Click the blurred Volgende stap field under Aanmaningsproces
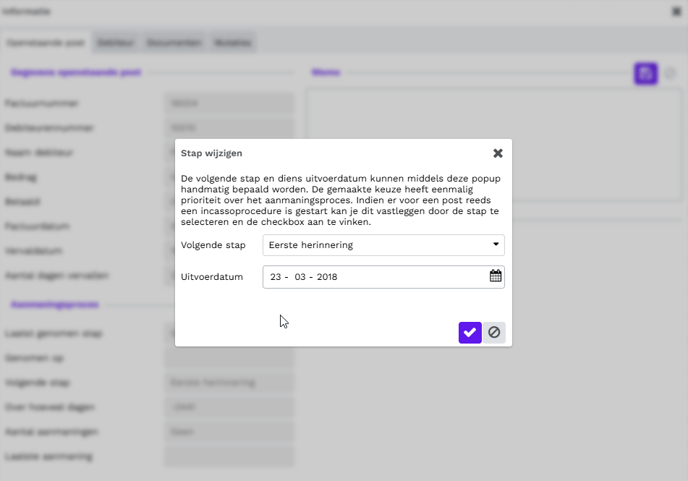688x481 pixels. [229, 383]
